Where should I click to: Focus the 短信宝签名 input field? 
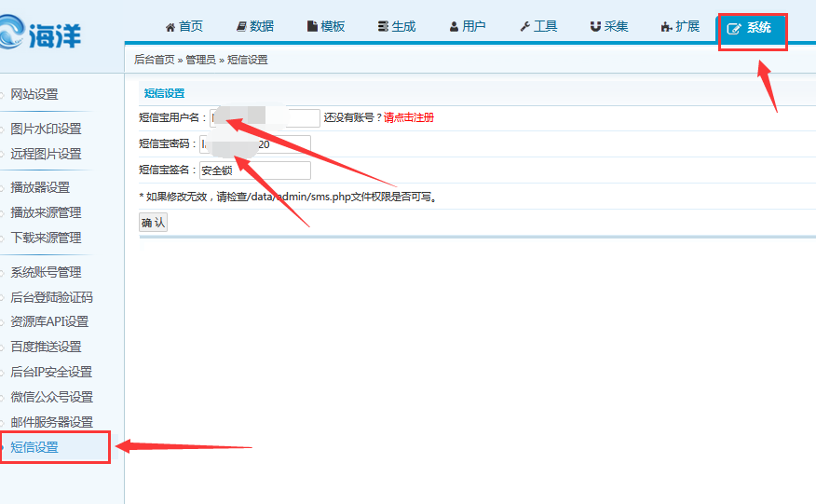coord(254,170)
